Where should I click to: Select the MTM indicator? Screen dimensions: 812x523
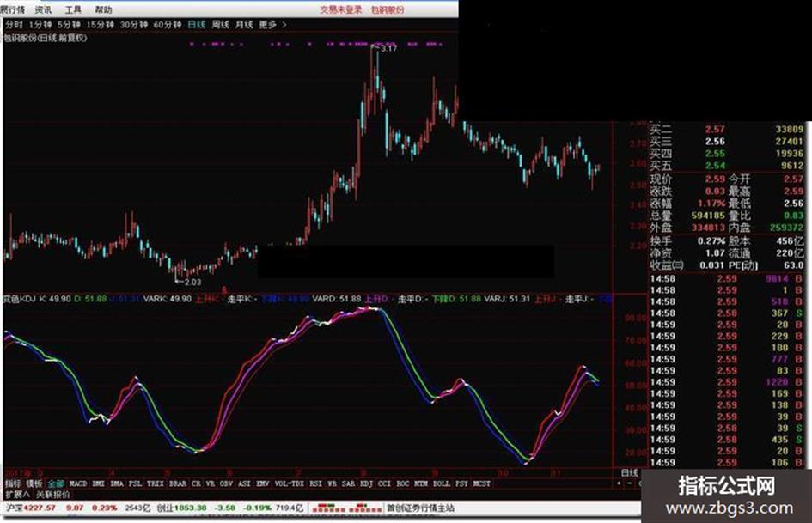(421, 483)
